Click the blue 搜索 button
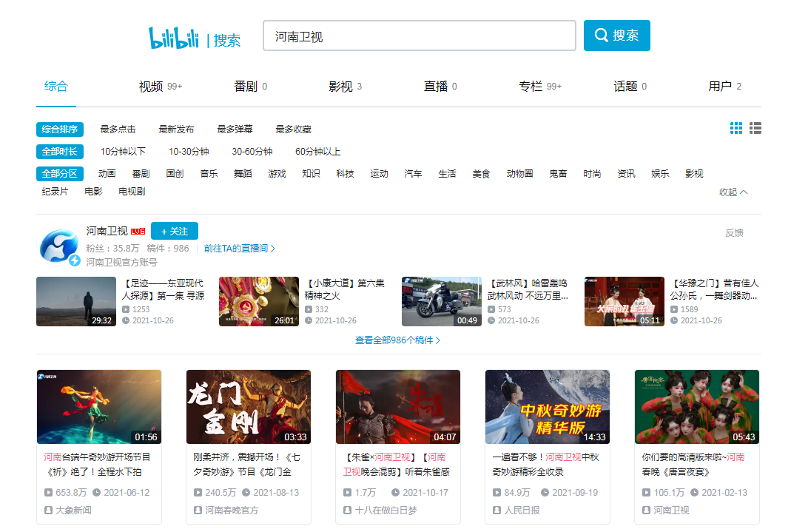The image size is (791, 532). point(616,36)
